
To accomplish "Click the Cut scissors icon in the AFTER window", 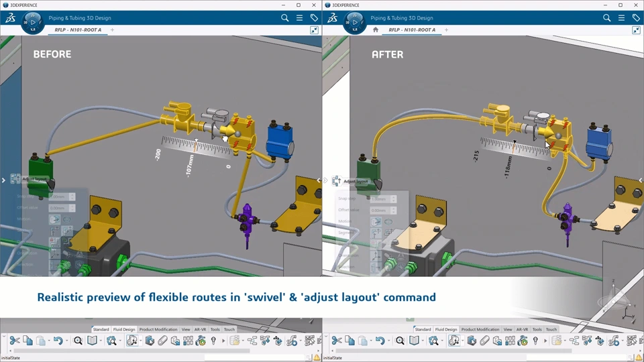I will click(x=337, y=341).
